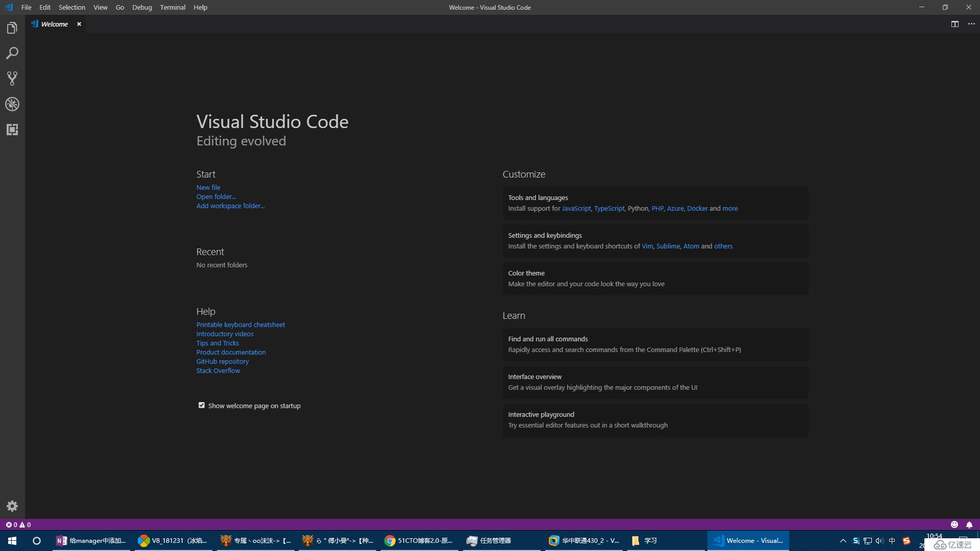Click Add workspace folder... link
The image size is (980, 551).
pos(230,206)
